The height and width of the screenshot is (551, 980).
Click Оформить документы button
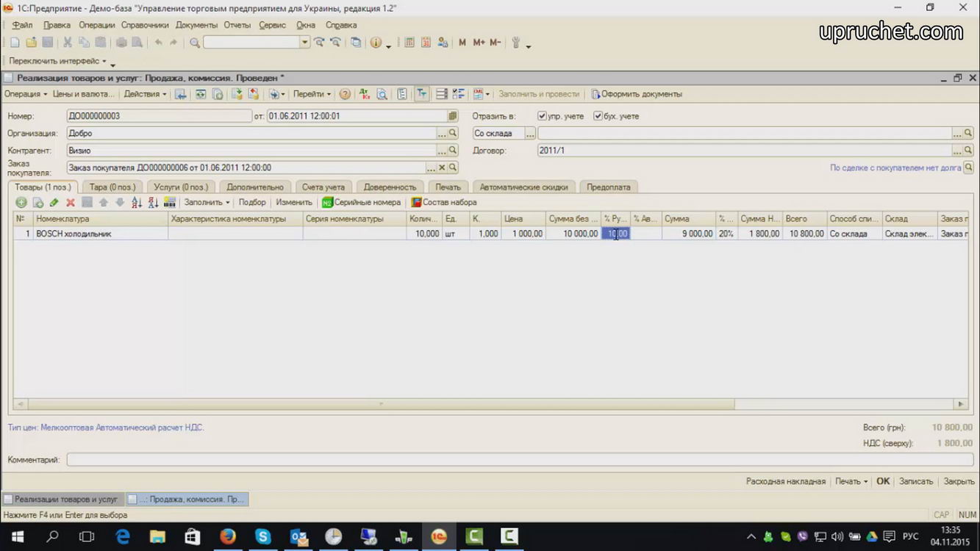(x=637, y=94)
